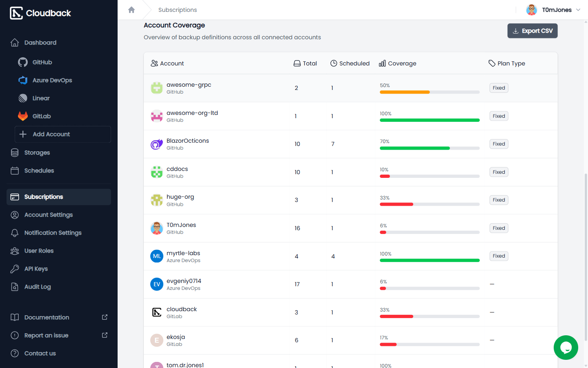Click the awesome-grpc 50% coverage bar

click(x=430, y=92)
